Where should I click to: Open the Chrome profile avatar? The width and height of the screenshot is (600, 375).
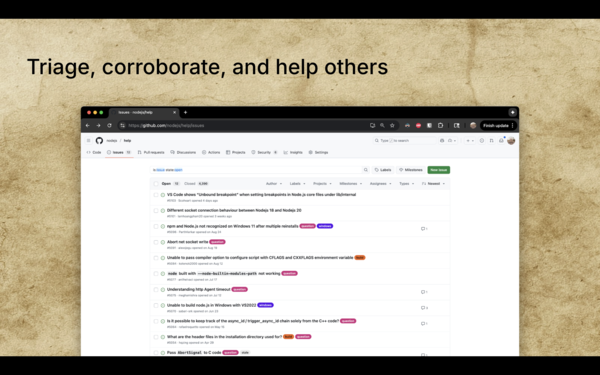[473, 126]
